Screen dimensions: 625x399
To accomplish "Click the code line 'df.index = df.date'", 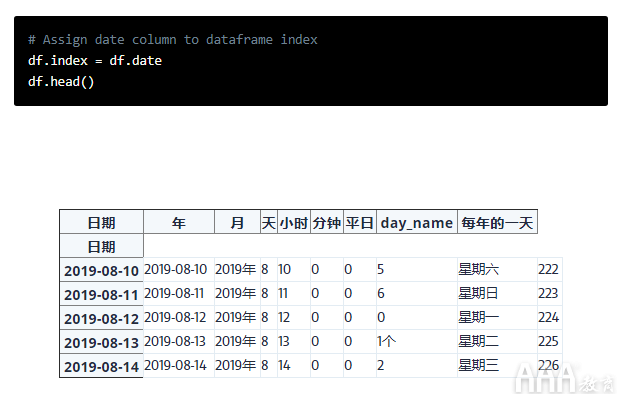I will (x=95, y=61).
